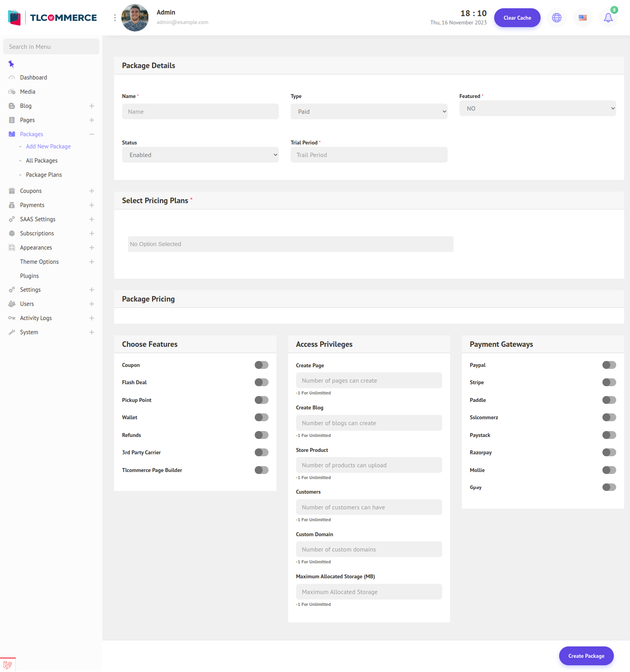This screenshot has height=672, width=630.
Task: Enable the Coupon feature
Action: click(x=261, y=365)
